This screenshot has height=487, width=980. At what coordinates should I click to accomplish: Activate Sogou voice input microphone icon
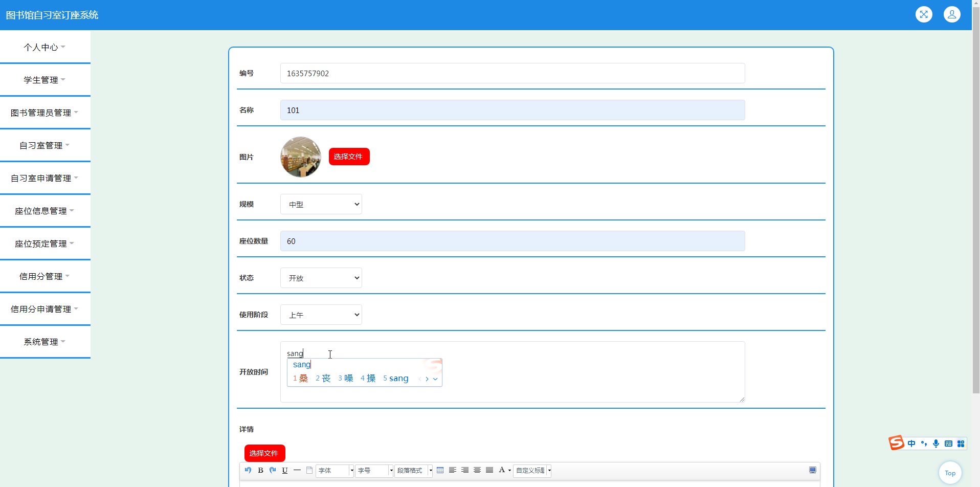pyautogui.click(x=937, y=443)
